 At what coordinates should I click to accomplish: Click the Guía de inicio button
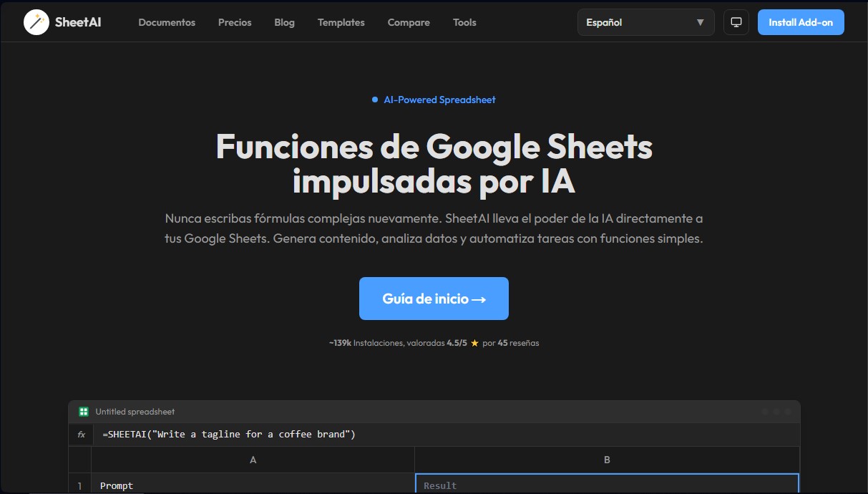[434, 299]
